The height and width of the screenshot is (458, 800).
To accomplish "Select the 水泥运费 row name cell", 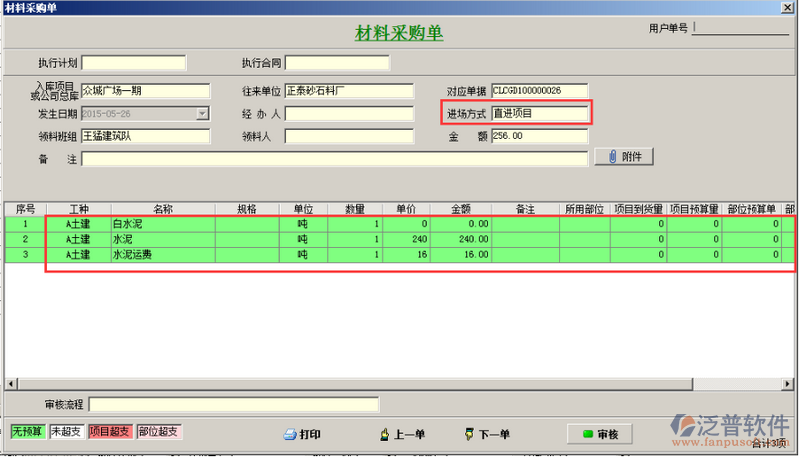I will point(162,255).
